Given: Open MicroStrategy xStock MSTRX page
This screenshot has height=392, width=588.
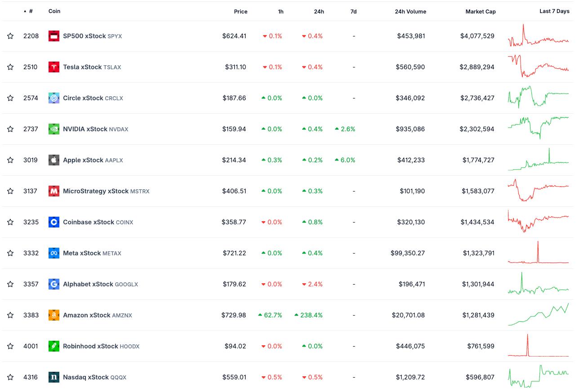Looking at the screenshot, I should 106,191.
